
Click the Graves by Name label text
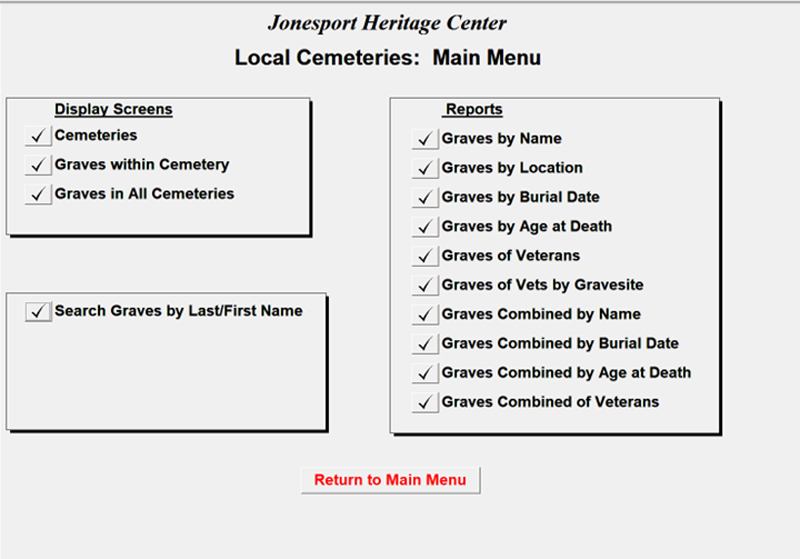click(x=502, y=139)
